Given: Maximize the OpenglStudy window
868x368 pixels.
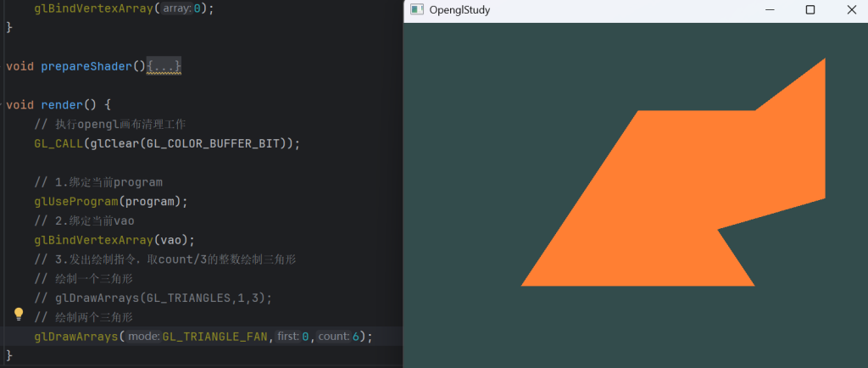Looking at the screenshot, I should 810,10.
